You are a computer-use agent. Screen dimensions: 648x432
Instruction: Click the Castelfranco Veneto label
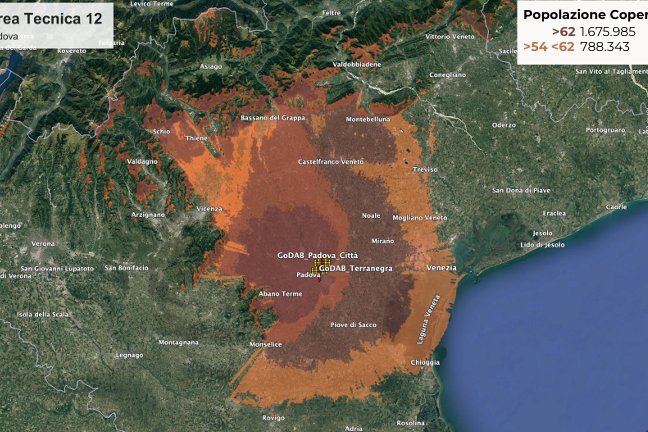point(331,161)
